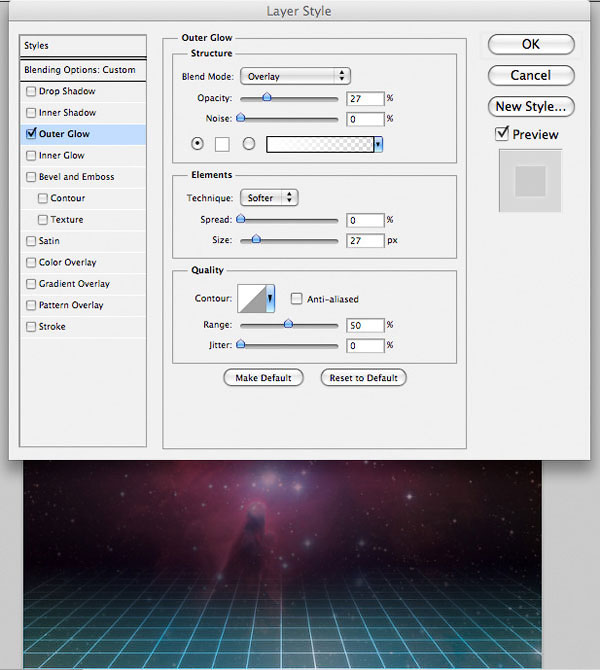
Task: Select the solid color radio button
Action: (x=197, y=144)
